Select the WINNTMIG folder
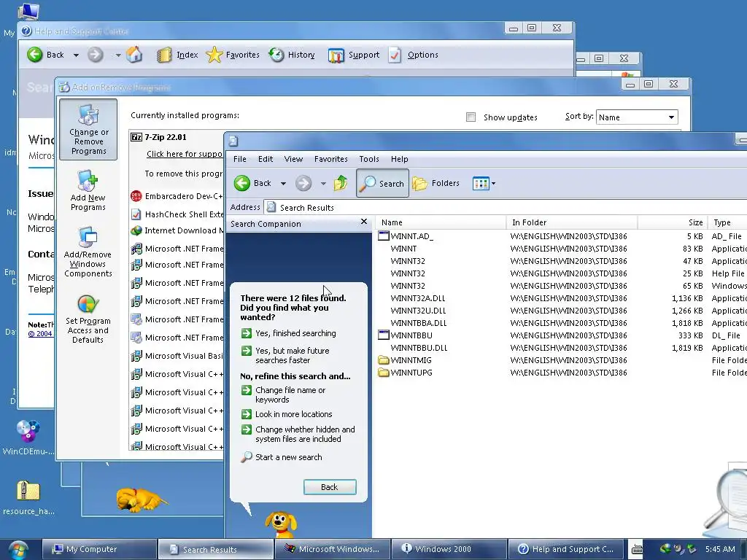This screenshot has width=747, height=560. (406, 360)
